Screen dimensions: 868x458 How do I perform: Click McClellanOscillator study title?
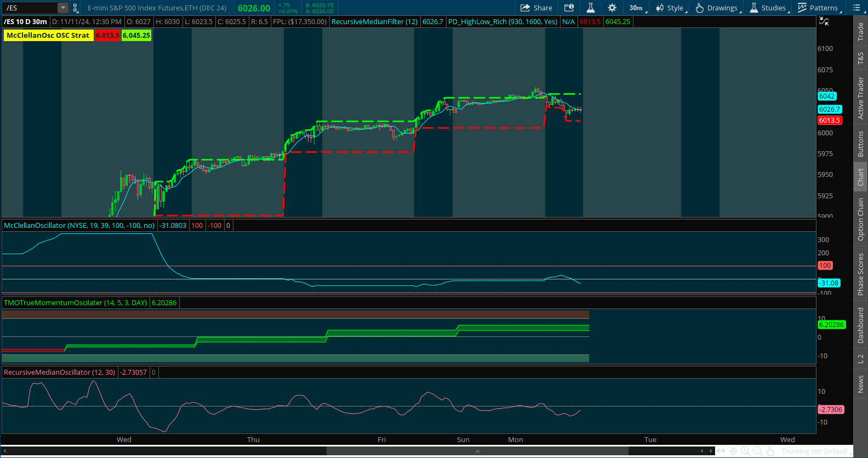(x=79, y=225)
